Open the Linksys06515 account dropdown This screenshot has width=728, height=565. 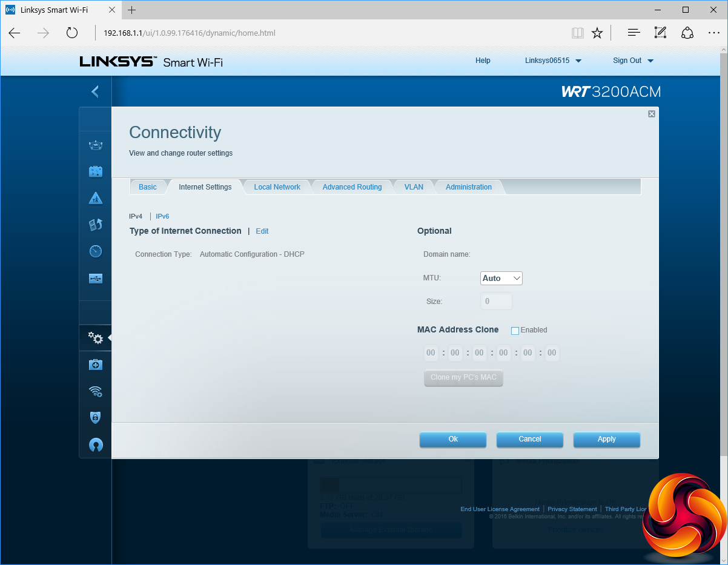pyautogui.click(x=553, y=61)
